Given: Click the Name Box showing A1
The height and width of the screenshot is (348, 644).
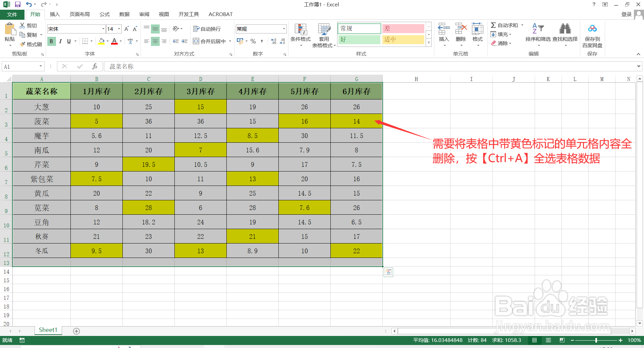Looking at the screenshot, I should pyautogui.click(x=20, y=66).
